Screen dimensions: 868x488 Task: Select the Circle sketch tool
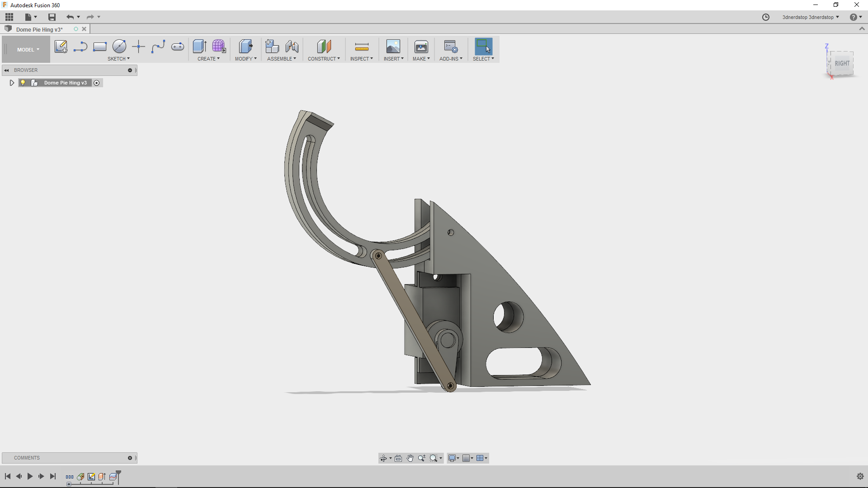[119, 46]
